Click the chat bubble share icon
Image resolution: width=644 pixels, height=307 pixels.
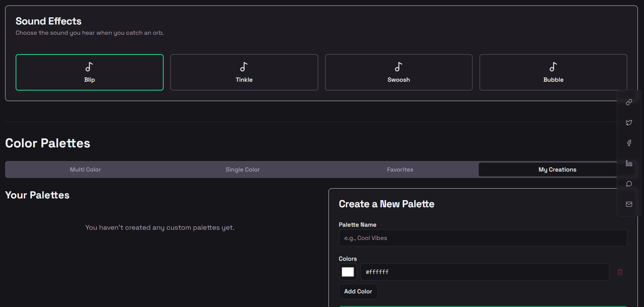click(x=629, y=184)
